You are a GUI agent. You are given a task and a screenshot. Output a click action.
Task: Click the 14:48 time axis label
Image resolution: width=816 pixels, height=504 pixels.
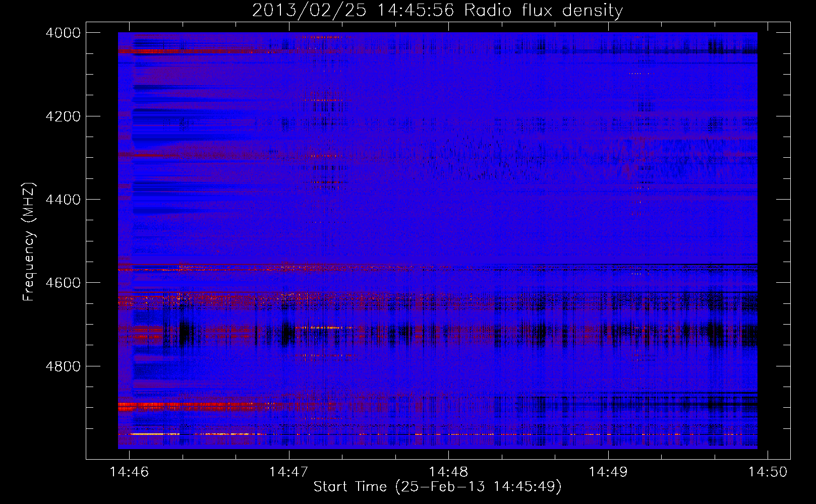point(448,472)
